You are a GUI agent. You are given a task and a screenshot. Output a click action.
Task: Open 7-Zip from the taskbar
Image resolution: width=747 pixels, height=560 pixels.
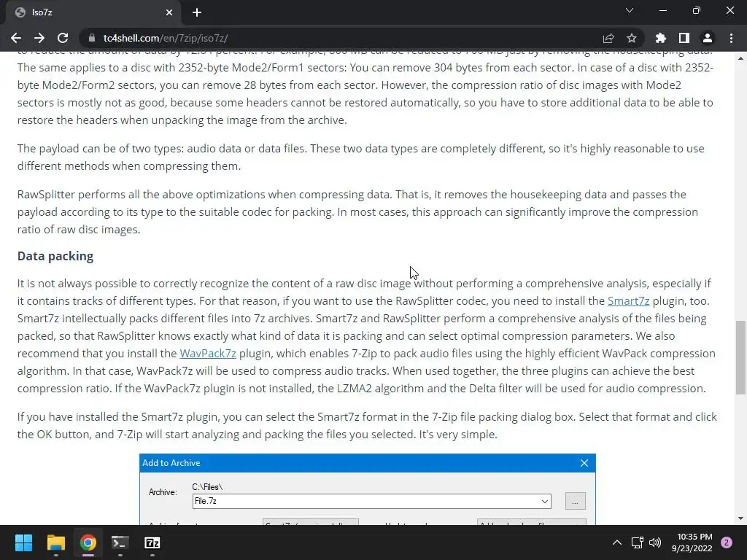152,542
